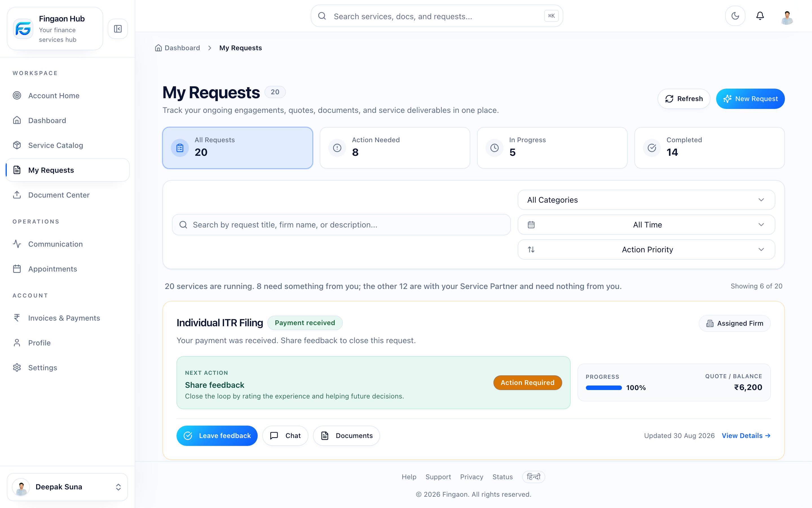The width and height of the screenshot is (812, 508).
Task: Open user avatar in top bar
Action: [787, 17]
